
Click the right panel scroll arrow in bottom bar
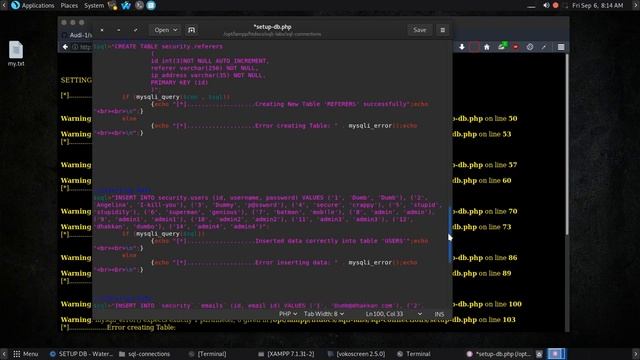pos(636,354)
